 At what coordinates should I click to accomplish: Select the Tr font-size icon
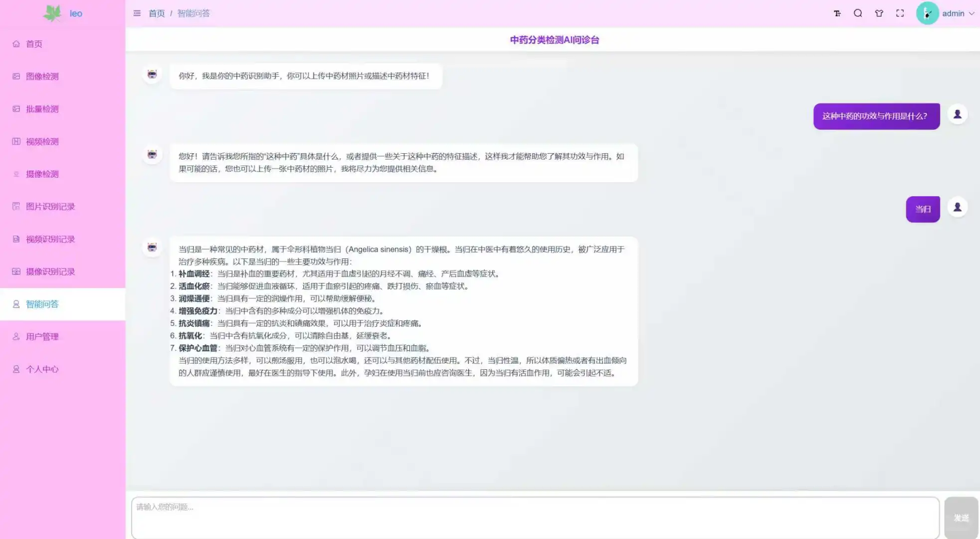coord(837,13)
